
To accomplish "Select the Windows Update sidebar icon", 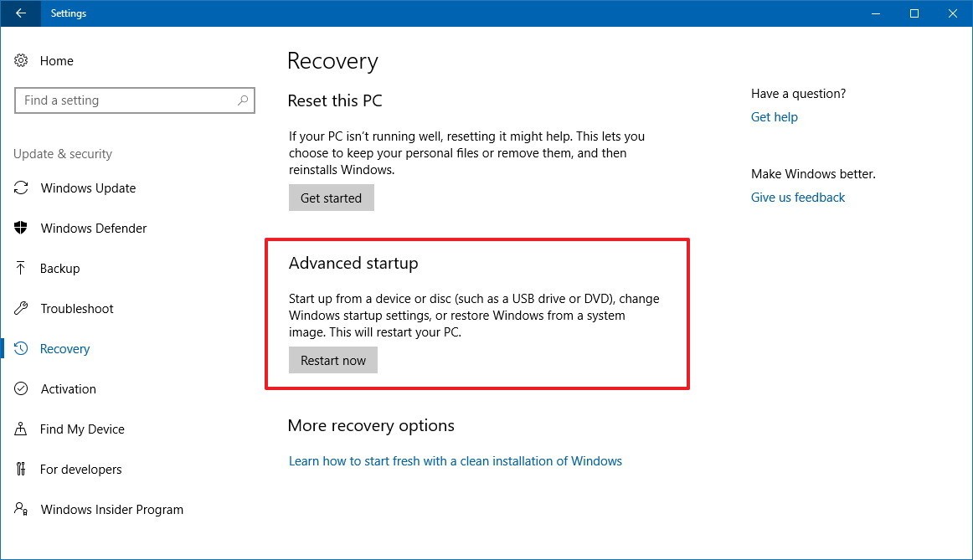I will click(21, 188).
